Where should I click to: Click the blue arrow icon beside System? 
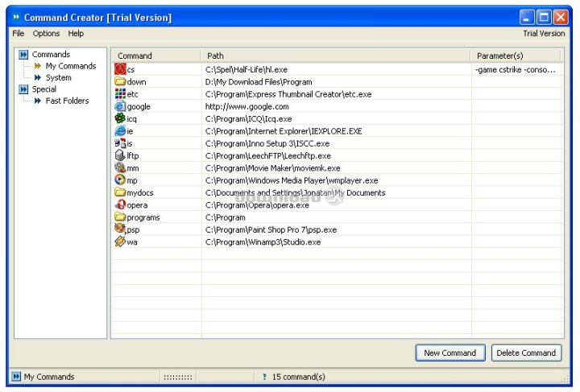pyautogui.click(x=38, y=77)
